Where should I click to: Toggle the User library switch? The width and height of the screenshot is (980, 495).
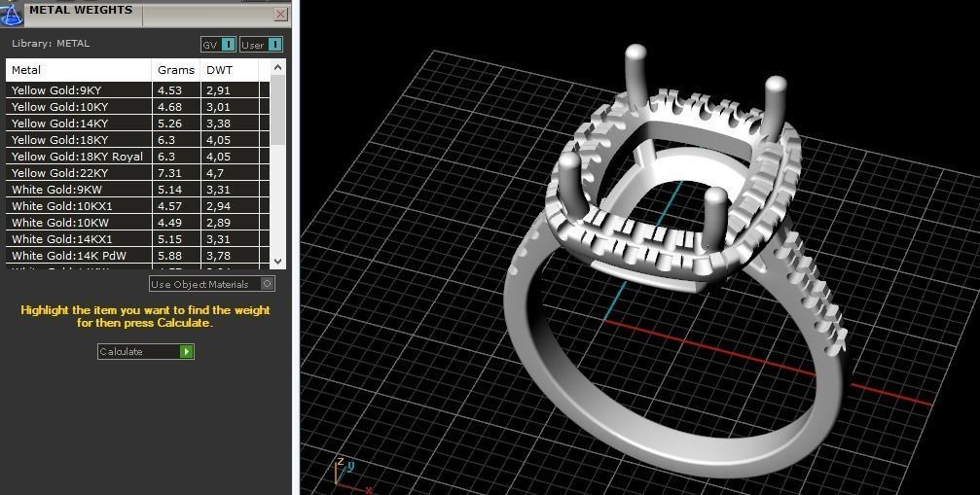[x=261, y=45]
